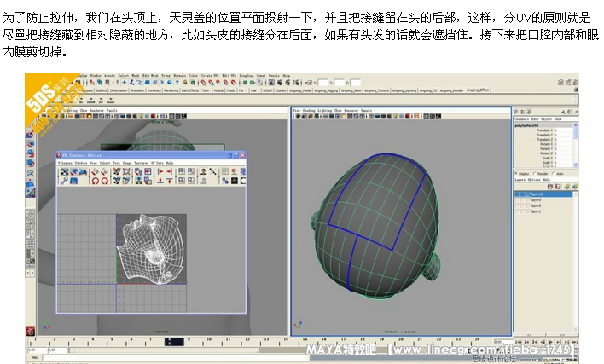Click the Scale X value field in channel box
604x364 pixels.
pos(564,158)
